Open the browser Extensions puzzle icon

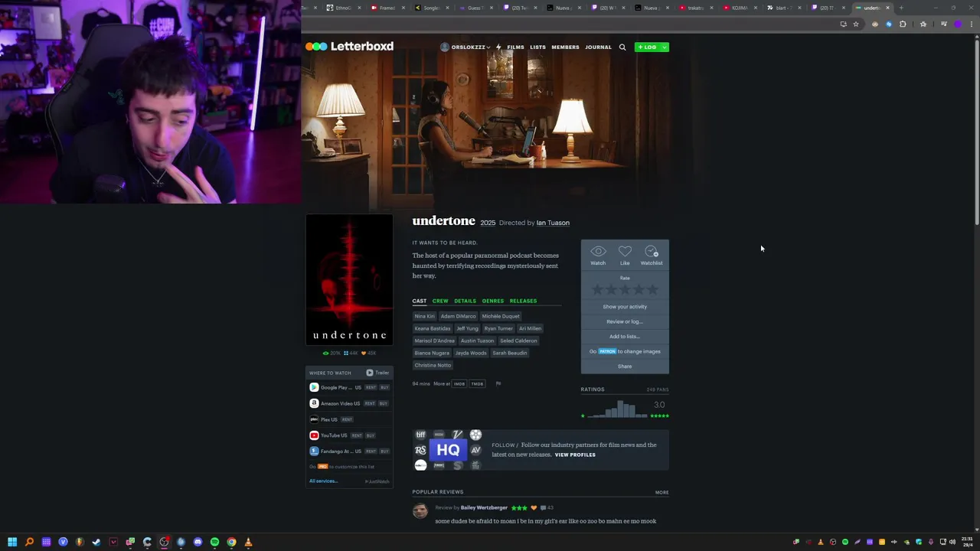903,24
